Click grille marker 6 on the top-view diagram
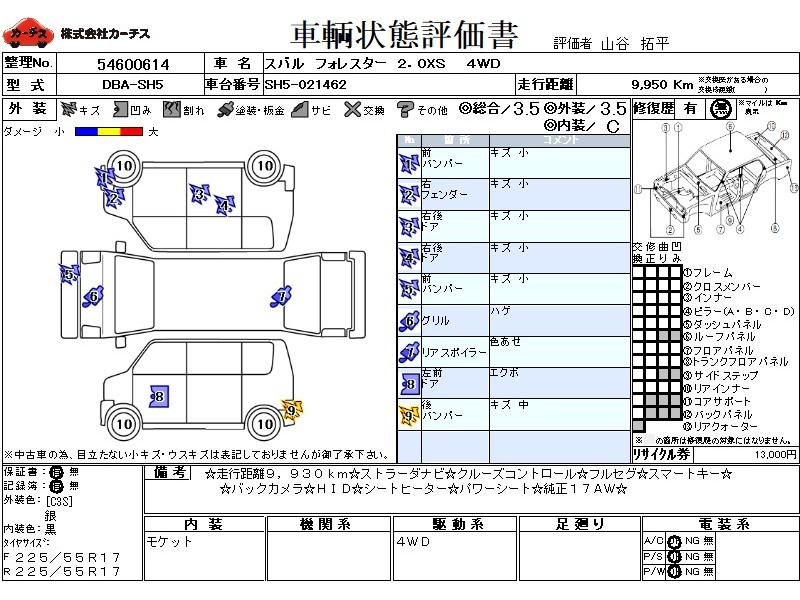Image resolution: width=800 pixels, height=600 pixels. click(93, 296)
